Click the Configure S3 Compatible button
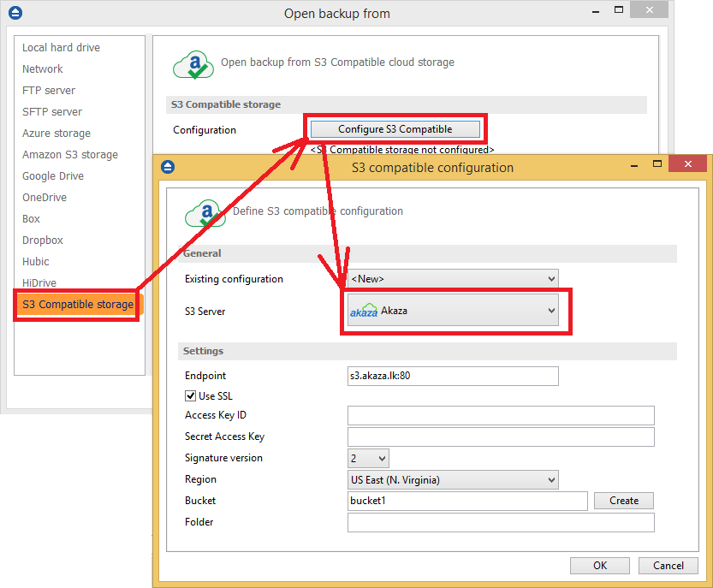The image size is (713, 588). 395,129
